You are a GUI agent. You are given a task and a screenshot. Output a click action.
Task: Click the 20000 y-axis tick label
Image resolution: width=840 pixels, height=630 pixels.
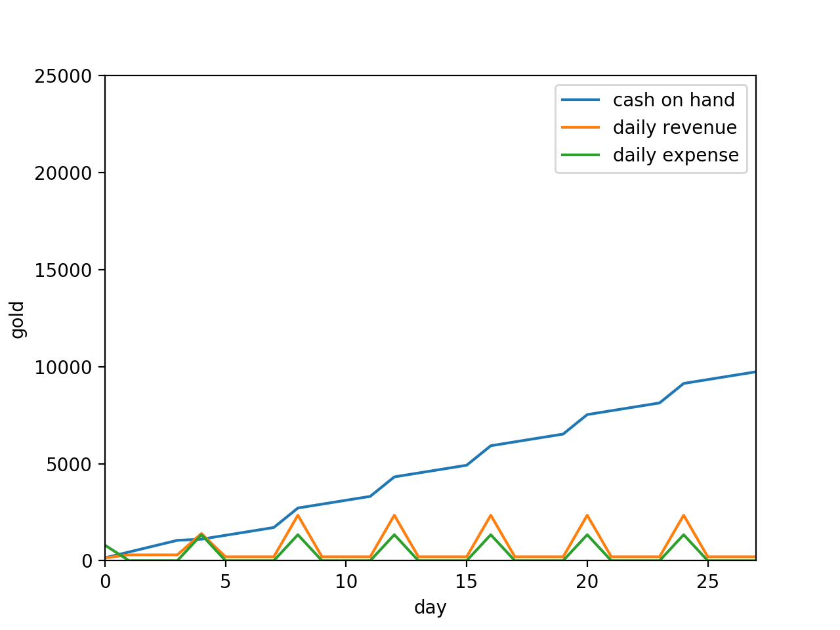tap(64, 173)
